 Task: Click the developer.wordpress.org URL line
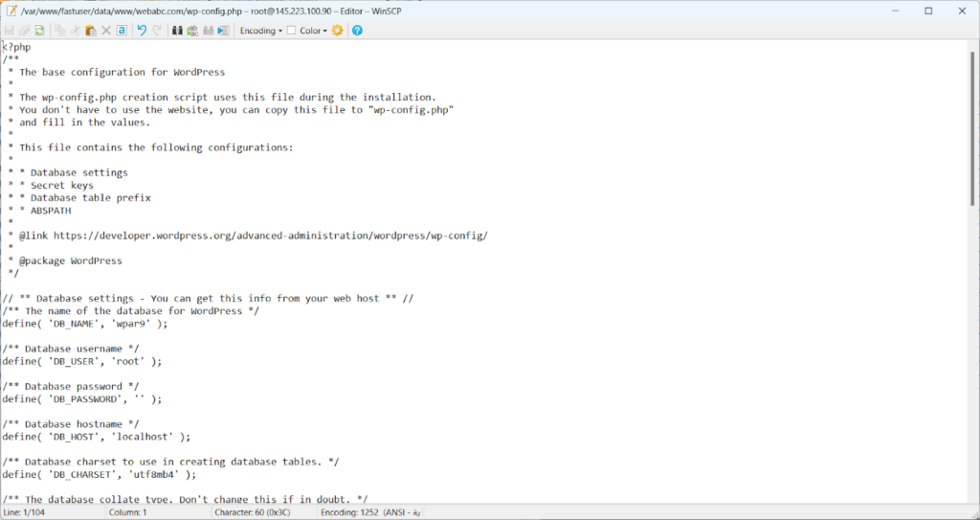pos(248,236)
